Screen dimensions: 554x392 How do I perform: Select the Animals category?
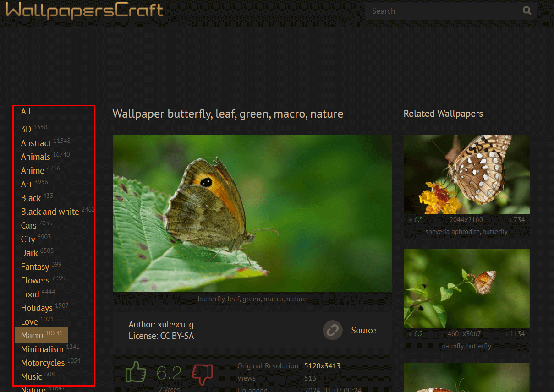[x=35, y=157]
